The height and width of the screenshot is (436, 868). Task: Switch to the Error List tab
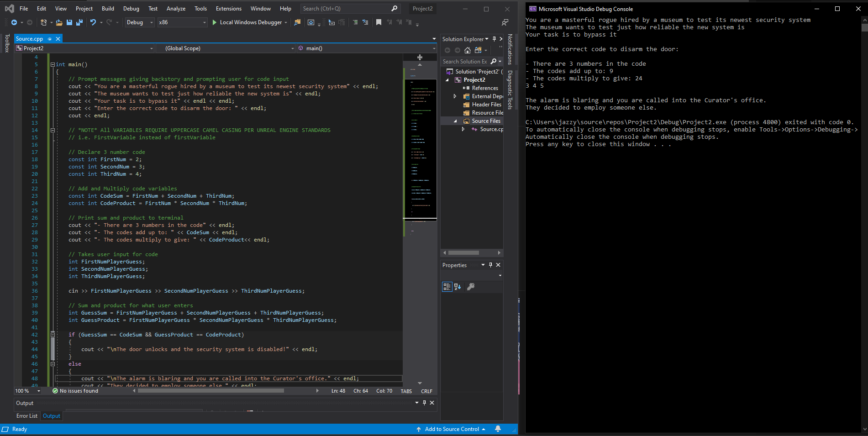pos(27,416)
